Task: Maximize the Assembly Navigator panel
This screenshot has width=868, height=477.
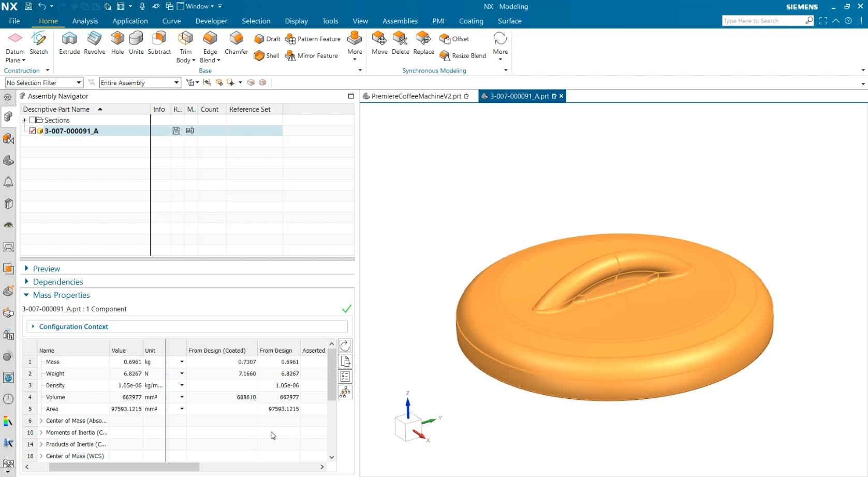Action: click(x=351, y=96)
